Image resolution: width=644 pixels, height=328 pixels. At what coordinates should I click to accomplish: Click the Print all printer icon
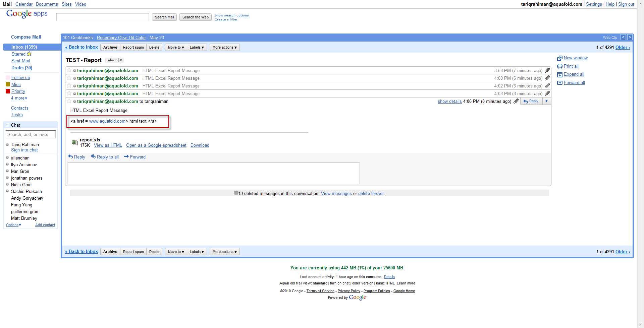(x=559, y=66)
